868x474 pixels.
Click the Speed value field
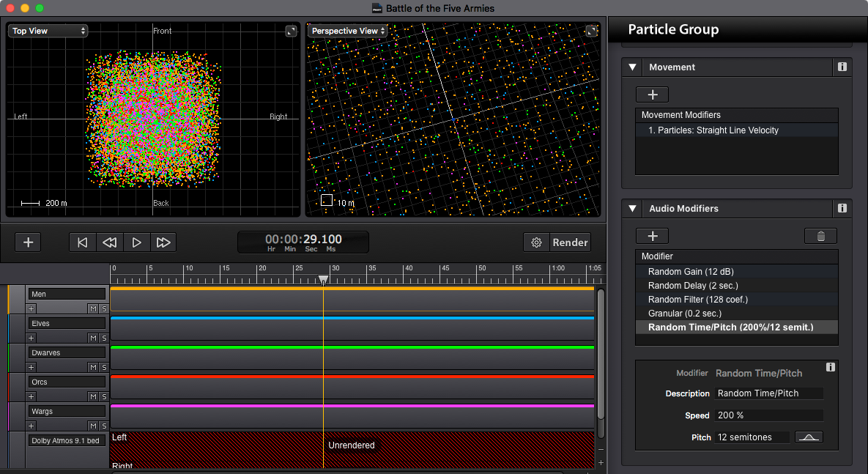coord(768,415)
